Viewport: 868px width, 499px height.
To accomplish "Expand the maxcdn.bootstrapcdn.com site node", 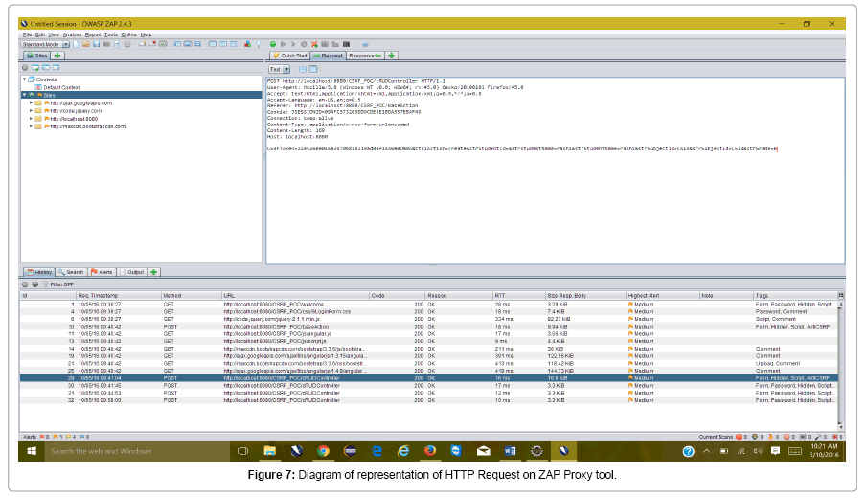I will (31, 126).
